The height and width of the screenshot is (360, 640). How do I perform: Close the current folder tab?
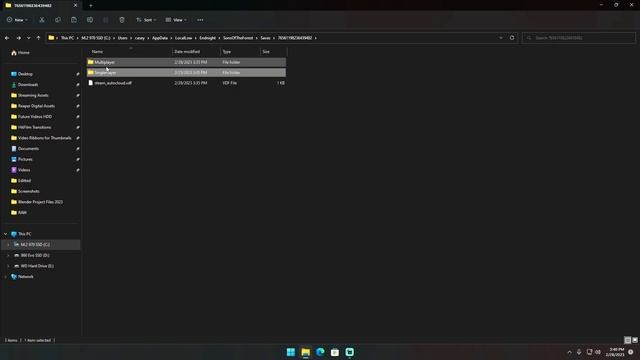point(75,5)
